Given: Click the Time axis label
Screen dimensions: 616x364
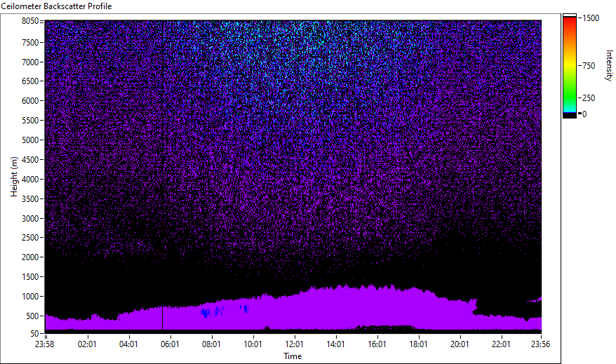Looking at the screenshot, I should pos(293,356).
